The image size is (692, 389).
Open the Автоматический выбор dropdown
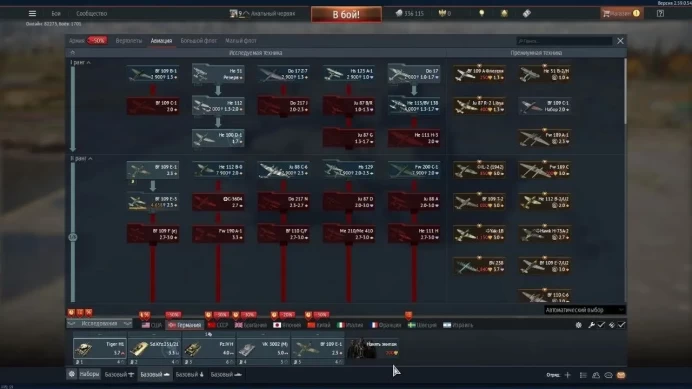584,310
